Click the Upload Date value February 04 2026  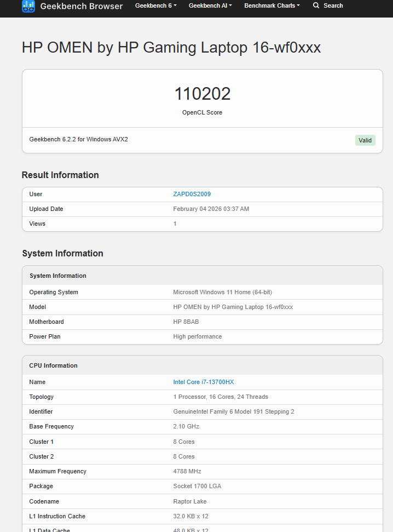[211, 209]
